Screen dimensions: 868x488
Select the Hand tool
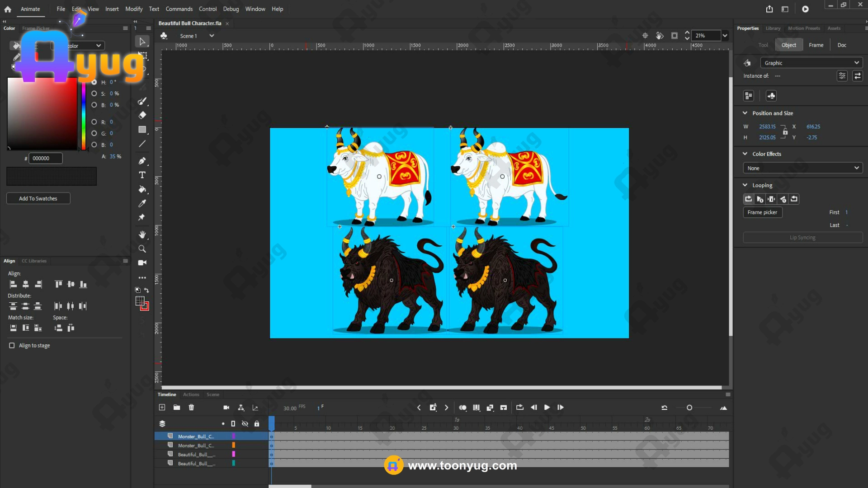142,235
